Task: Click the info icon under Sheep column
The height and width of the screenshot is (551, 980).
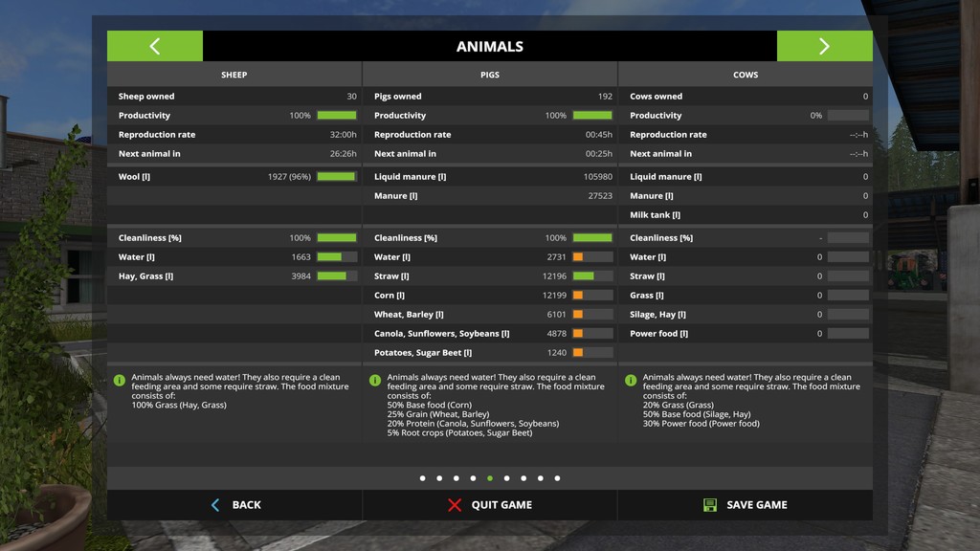Action: tap(120, 381)
